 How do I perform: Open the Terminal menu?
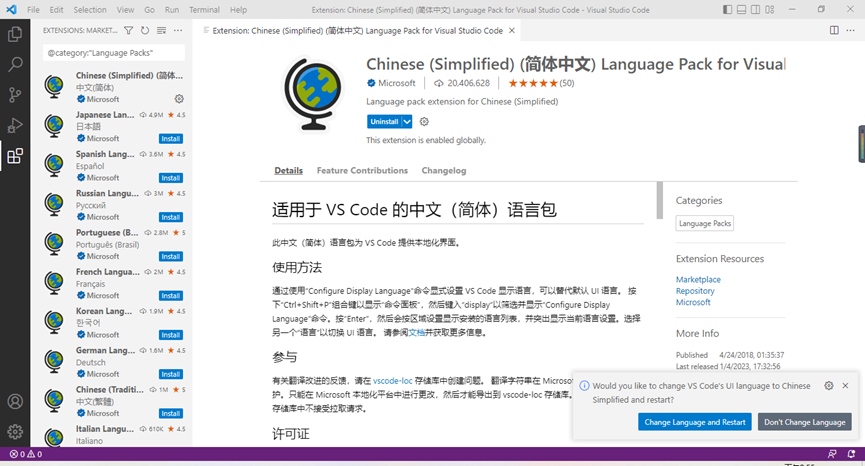click(204, 9)
